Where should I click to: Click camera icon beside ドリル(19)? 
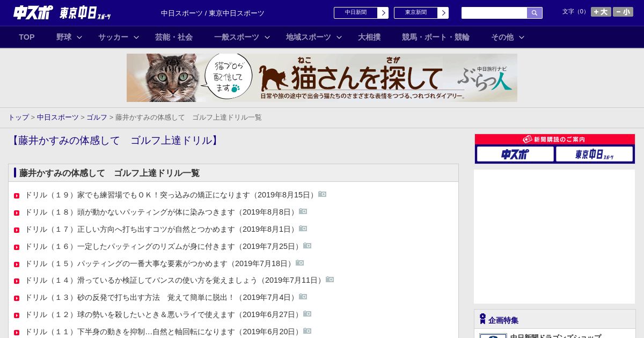pyautogui.click(x=322, y=194)
